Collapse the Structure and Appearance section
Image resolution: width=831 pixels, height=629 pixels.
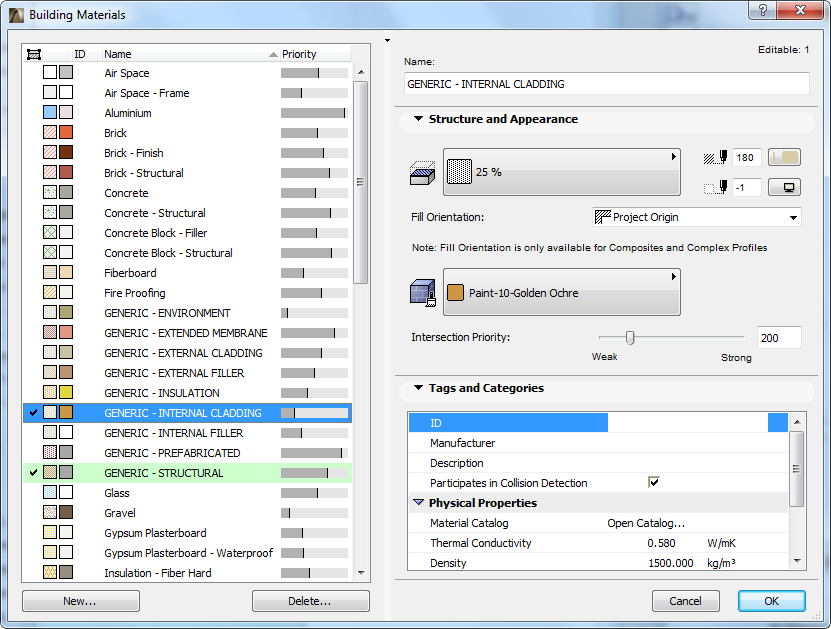[x=418, y=119]
